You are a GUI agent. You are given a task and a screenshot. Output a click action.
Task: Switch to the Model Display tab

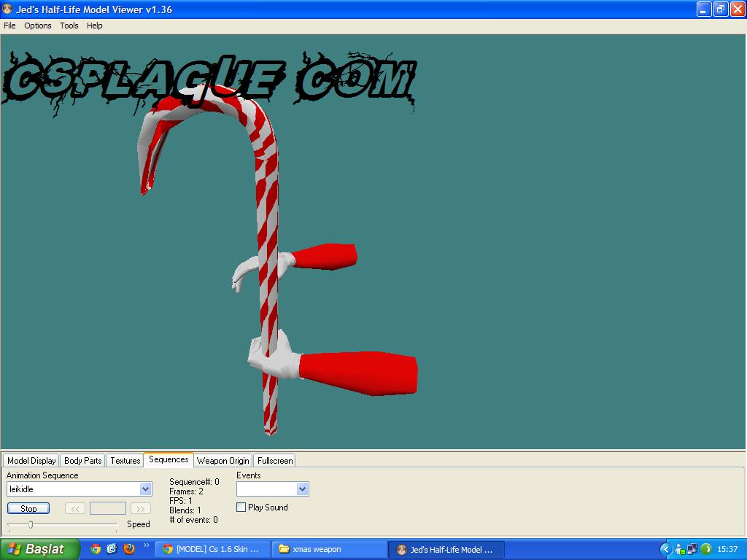[x=31, y=461]
